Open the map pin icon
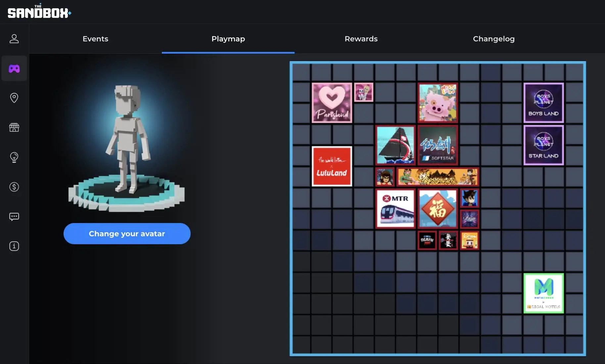 (14, 98)
